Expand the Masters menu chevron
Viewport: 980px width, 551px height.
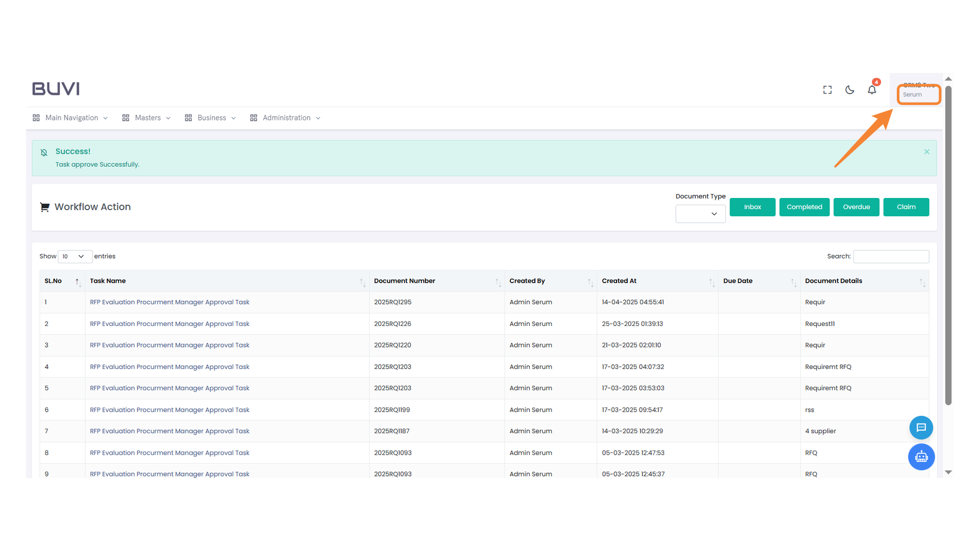click(168, 118)
